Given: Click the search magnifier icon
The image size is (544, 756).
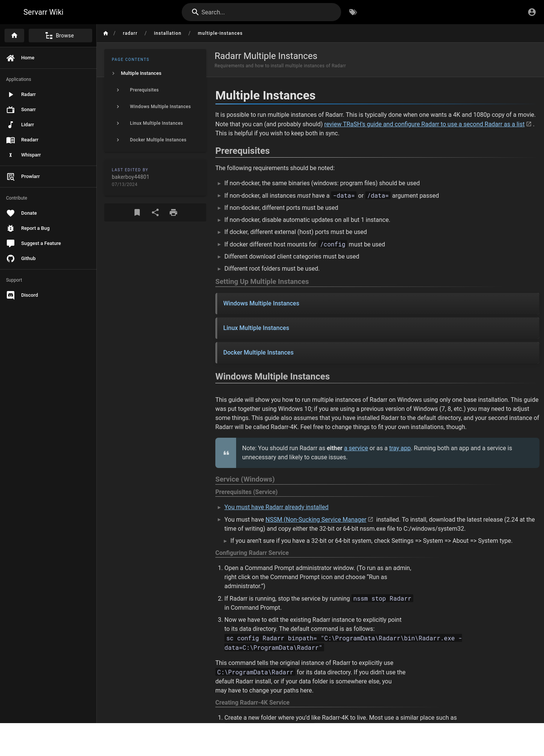Looking at the screenshot, I should pos(195,12).
